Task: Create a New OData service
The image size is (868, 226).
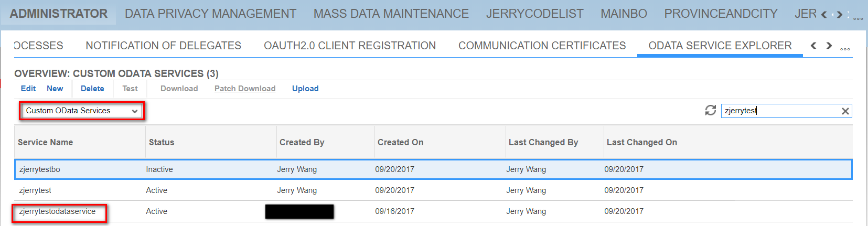Action: click(x=55, y=89)
